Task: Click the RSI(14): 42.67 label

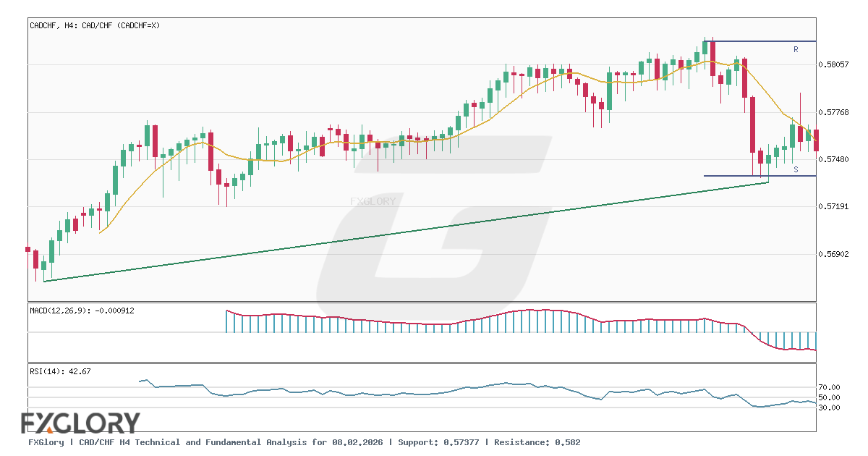Action: [60, 371]
